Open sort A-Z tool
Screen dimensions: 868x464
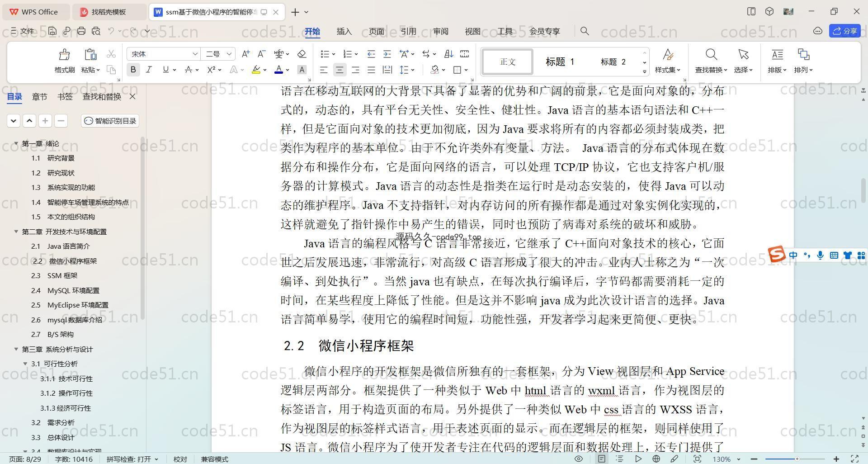(448, 54)
